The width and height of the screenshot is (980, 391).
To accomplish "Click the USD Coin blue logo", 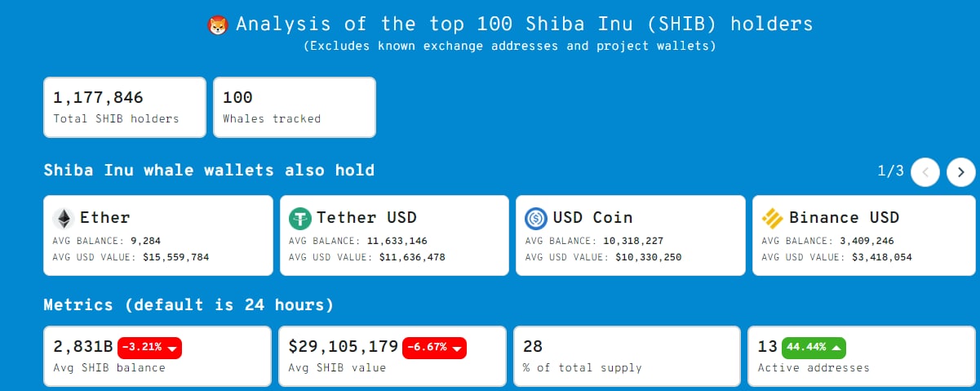I will [x=536, y=219].
